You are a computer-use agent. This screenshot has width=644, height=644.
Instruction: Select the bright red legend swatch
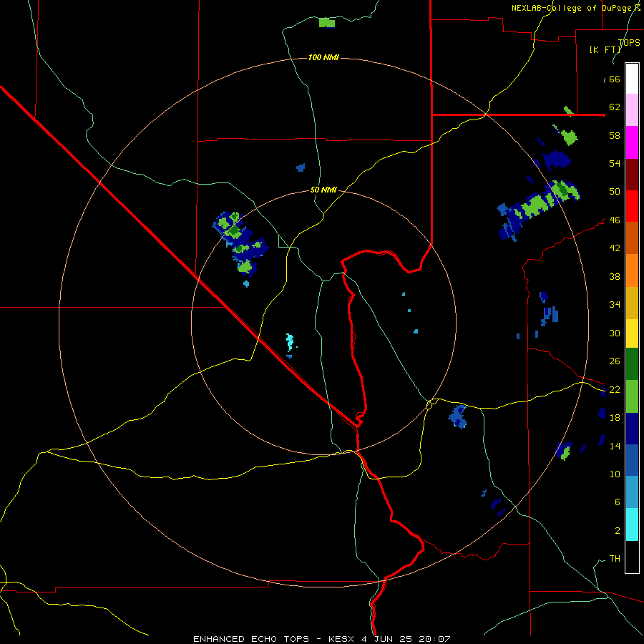click(632, 206)
